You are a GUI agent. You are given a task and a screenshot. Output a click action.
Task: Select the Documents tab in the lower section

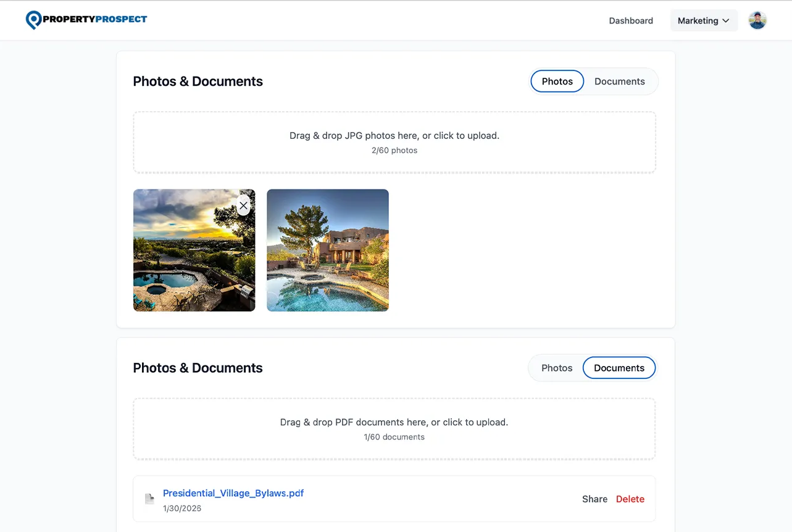click(x=619, y=367)
